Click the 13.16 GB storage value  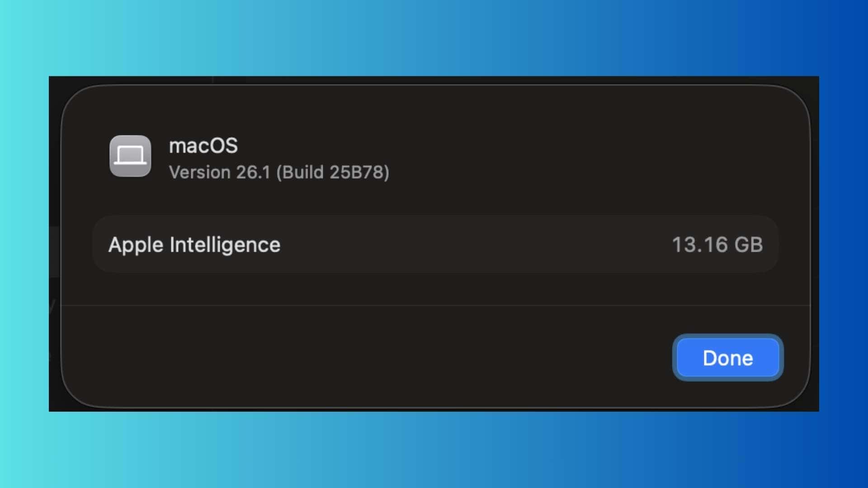(x=718, y=244)
